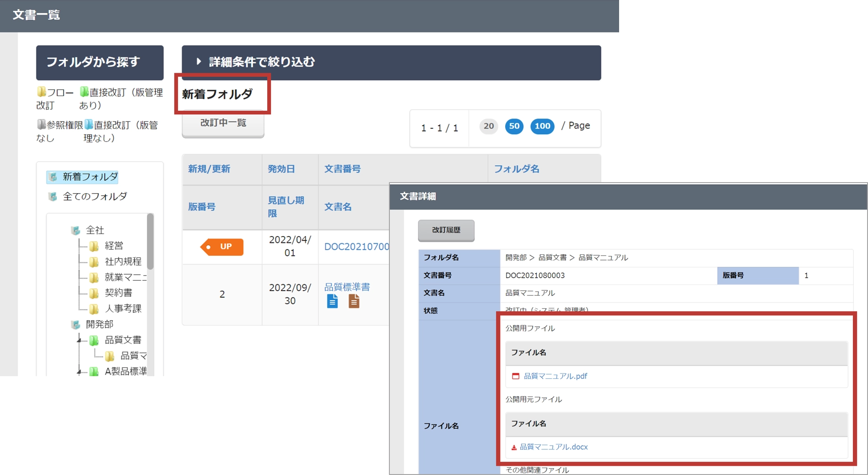Open the 品質文書 folder
Image resolution: width=868 pixels, height=475 pixels.
(x=123, y=340)
